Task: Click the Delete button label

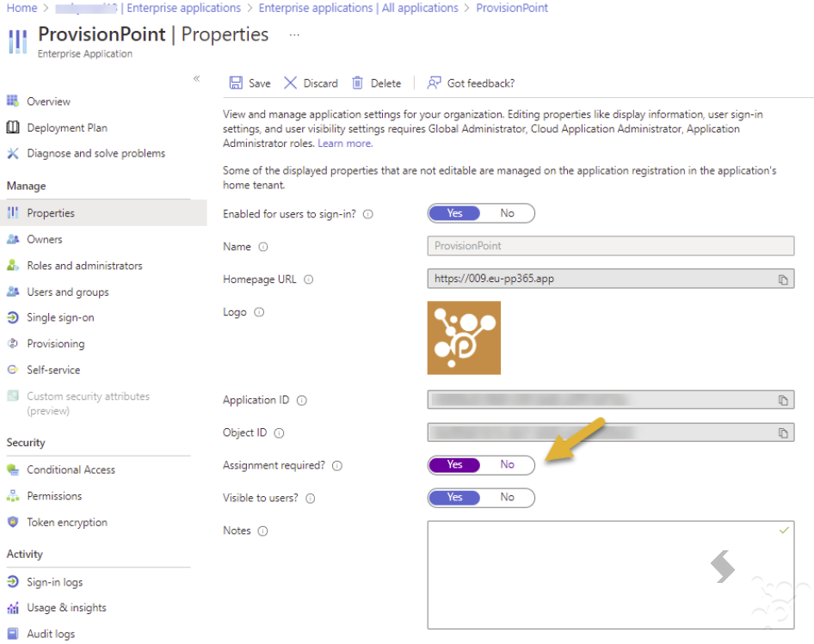Action: tap(385, 83)
